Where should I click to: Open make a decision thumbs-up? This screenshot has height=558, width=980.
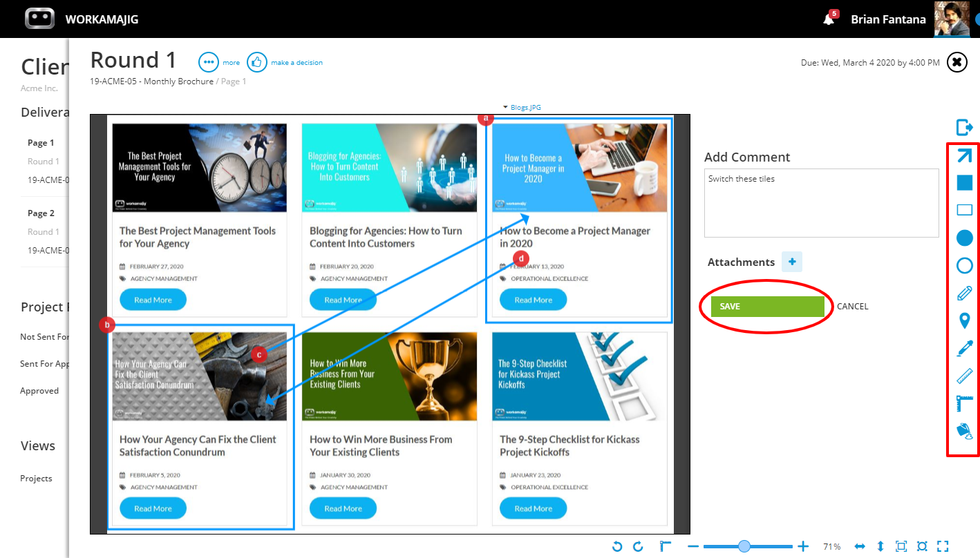pos(257,62)
